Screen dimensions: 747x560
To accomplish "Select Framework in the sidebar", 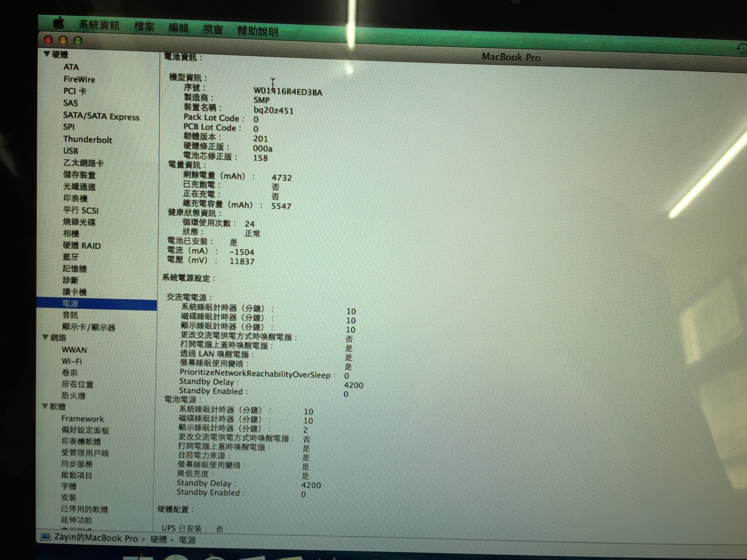I will click(x=82, y=418).
